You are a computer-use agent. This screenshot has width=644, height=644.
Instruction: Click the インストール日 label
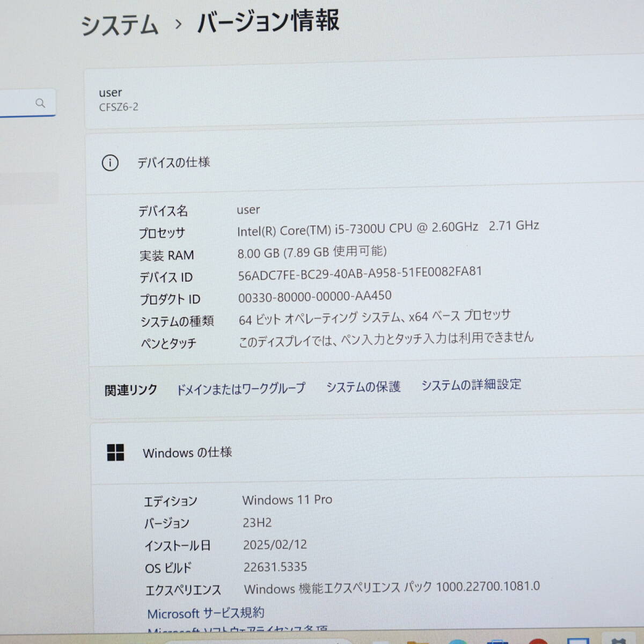click(x=178, y=545)
